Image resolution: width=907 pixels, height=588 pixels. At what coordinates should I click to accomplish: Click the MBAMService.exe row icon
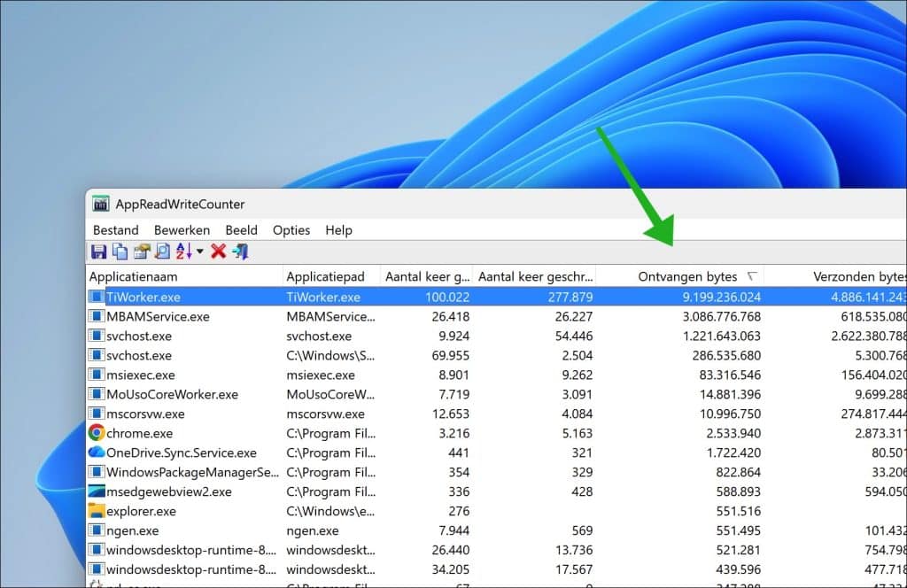point(97,316)
